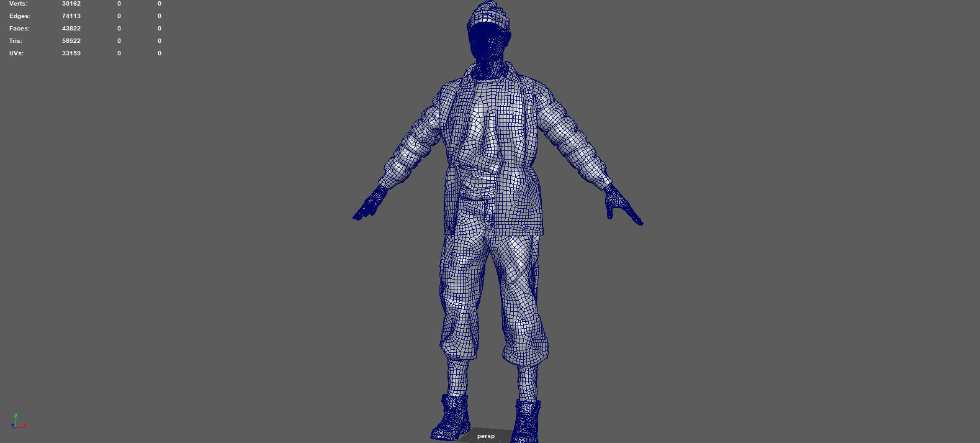The height and width of the screenshot is (443, 980).
Task: Click the "Tris:" poly count label
Action: [16, 41]
